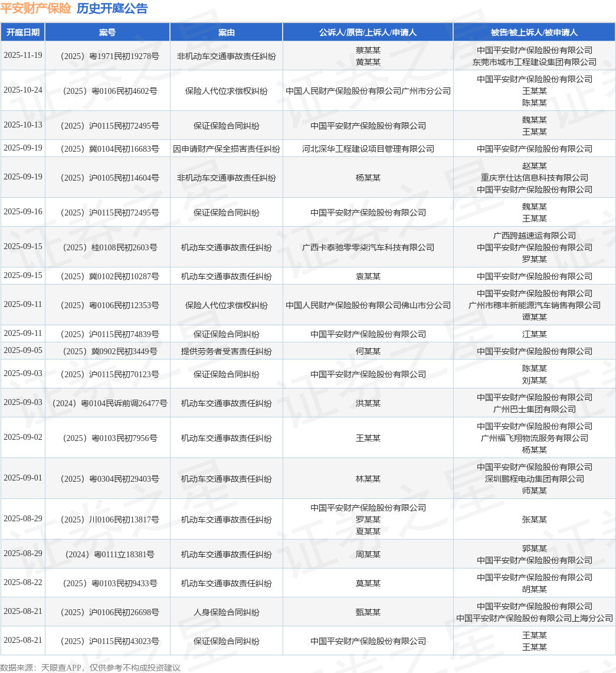Click case number (2025)粤0103民初9433号
616x673 pixels.
(x=109, y=583)
